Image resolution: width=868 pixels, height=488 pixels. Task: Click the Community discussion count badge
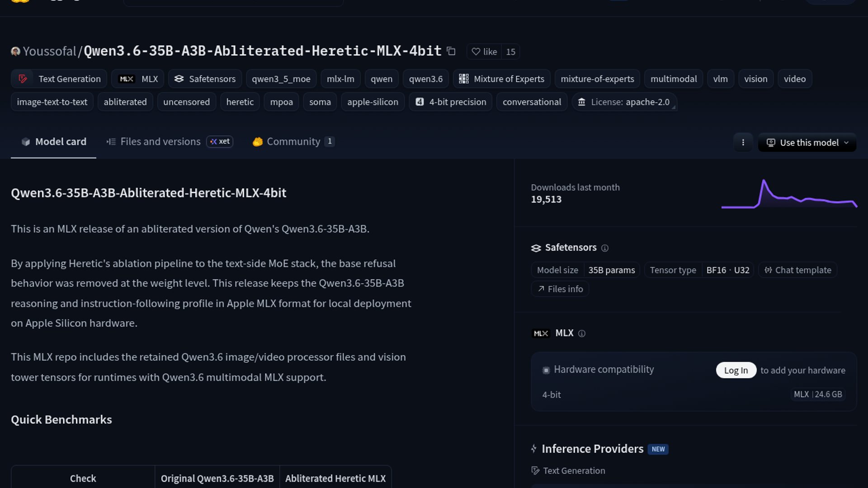330,141
